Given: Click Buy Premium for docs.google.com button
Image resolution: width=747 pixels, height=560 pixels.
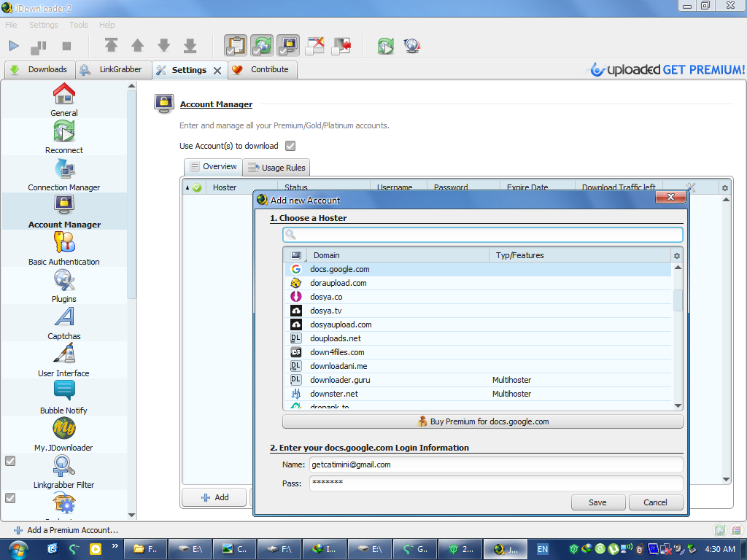Looking at the screenshot, I should click(x=483, y=421).
